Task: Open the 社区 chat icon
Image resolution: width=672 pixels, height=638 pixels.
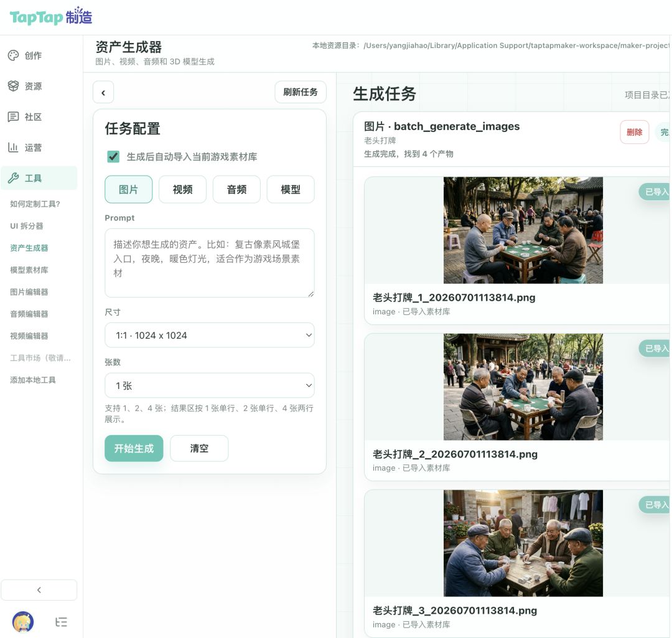Action: coord(13,116)
